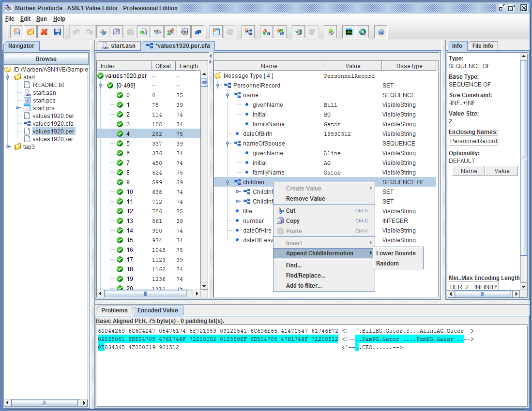Viewport: 532px width, 411px height.
Task: Click the Copy documents toolbar icon
Action: coord(117,32)
